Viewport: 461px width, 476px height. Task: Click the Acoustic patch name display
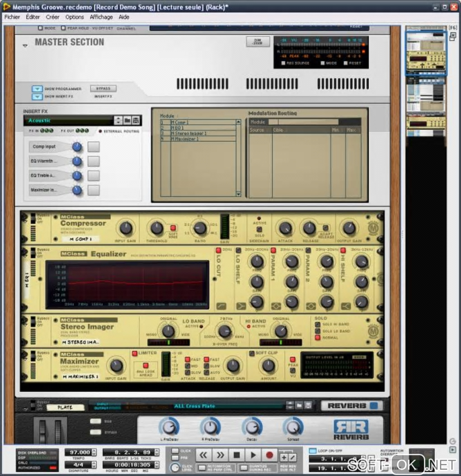tap(68, 121)
